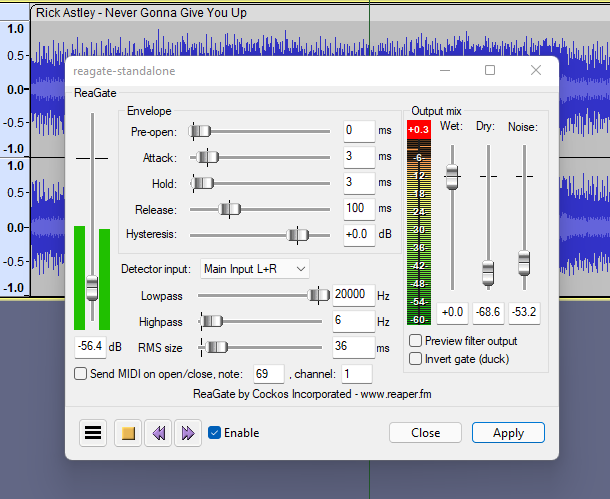Click the Hold ms value field
The image size is (610, 499).
click(359, 183)
